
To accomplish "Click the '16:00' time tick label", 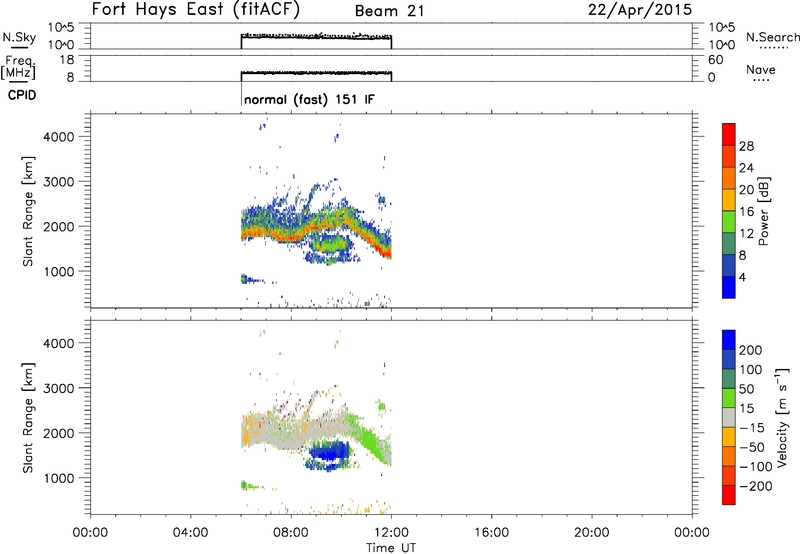I will 491,533.
